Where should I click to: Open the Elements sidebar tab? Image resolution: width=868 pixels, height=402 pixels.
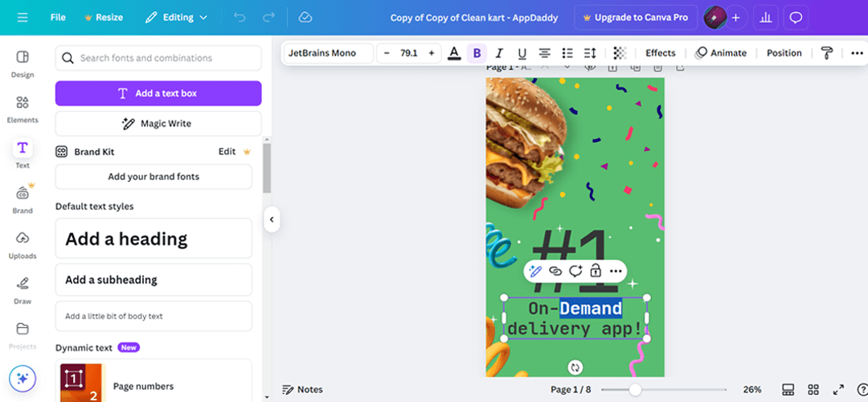tap(23, 109)
